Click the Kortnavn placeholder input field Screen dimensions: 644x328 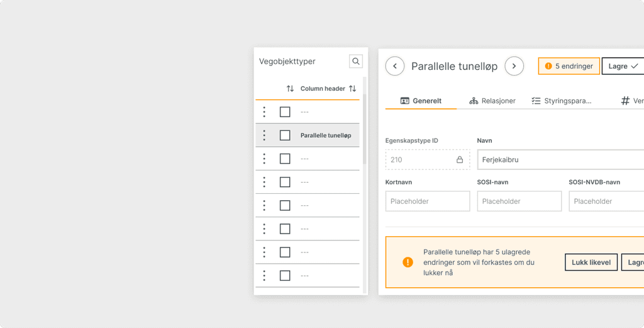coord(428,201)
